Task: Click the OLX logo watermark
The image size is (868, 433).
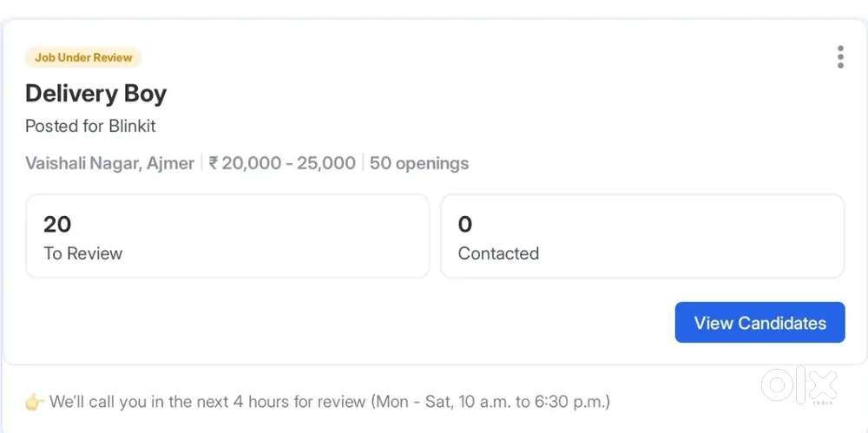Action: point(799,383)
